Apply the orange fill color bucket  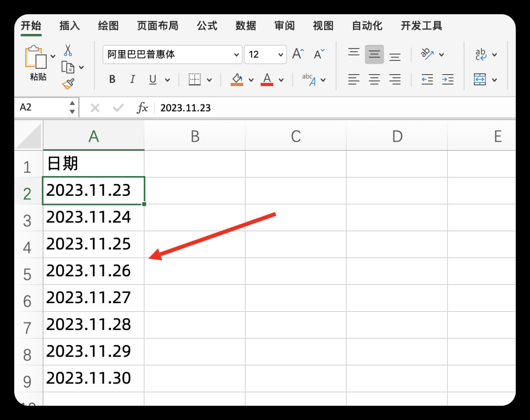(237, 80)
